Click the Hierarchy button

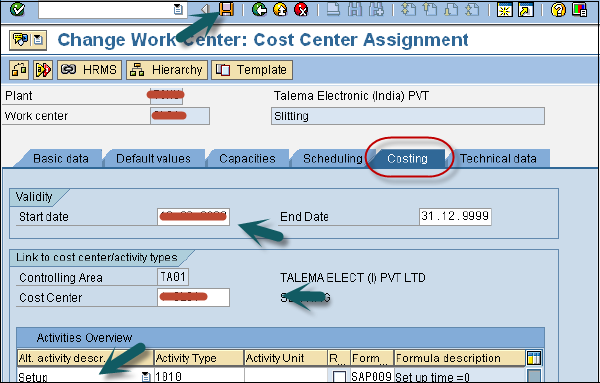pyautogui.click(x=167, y=70)
